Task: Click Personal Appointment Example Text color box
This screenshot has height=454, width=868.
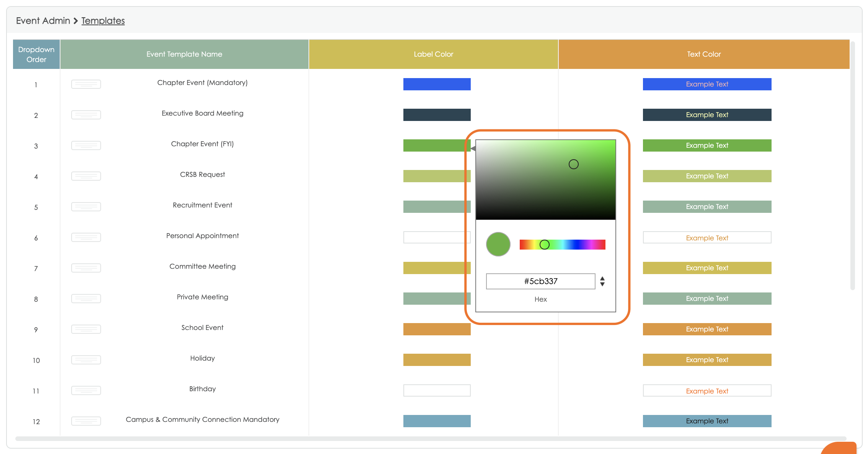Action: tap(706, 237)
